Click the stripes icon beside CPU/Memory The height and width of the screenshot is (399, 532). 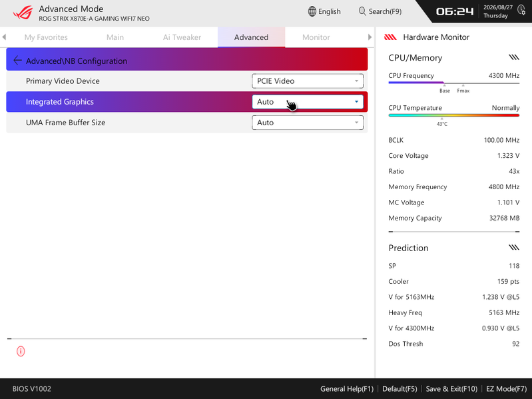[514, 57]
